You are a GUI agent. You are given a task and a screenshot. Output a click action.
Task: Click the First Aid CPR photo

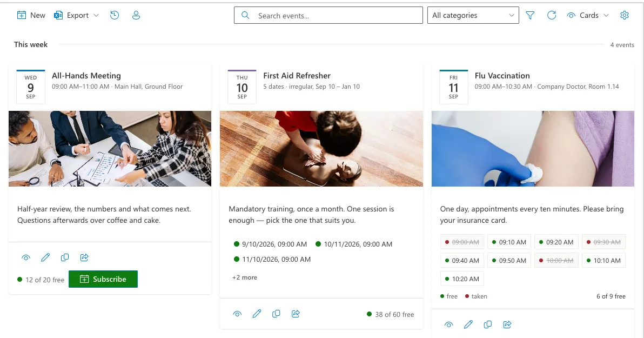321,148
